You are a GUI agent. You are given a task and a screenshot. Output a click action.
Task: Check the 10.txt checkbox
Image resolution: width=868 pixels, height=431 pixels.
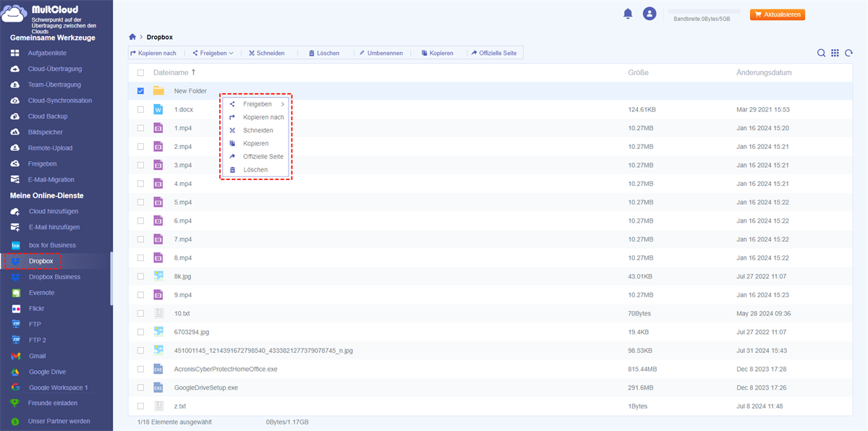(x=140, y=313)
